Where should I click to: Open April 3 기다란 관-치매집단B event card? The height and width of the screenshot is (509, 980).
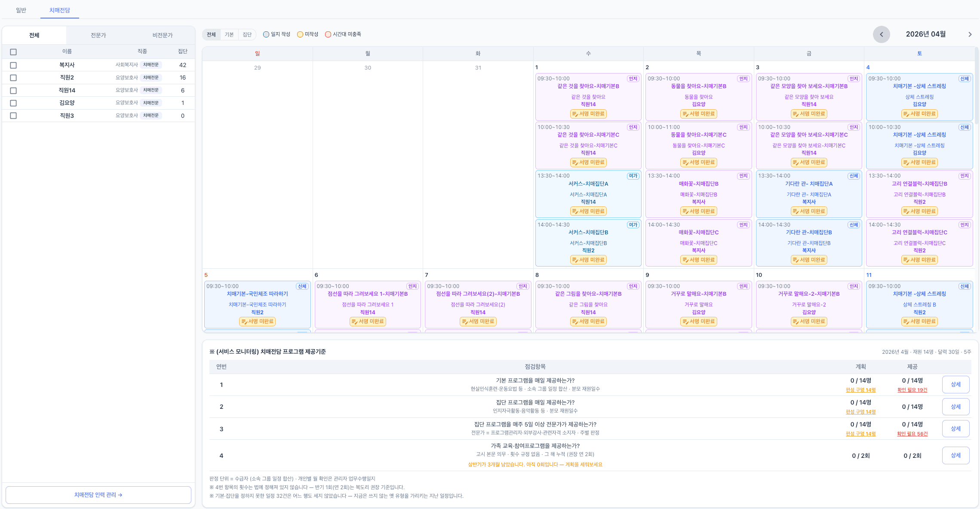809,243
